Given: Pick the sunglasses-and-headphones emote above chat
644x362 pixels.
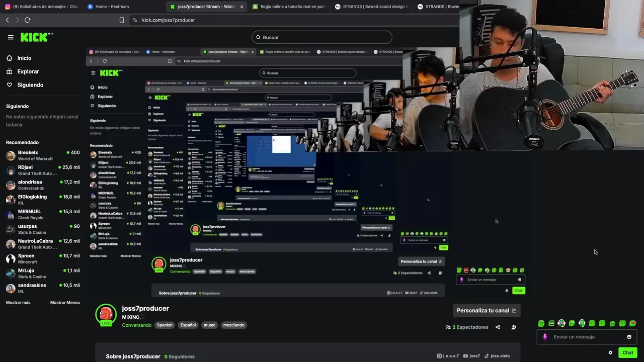Looking at the screenshot, I should [x=561, y=323].
